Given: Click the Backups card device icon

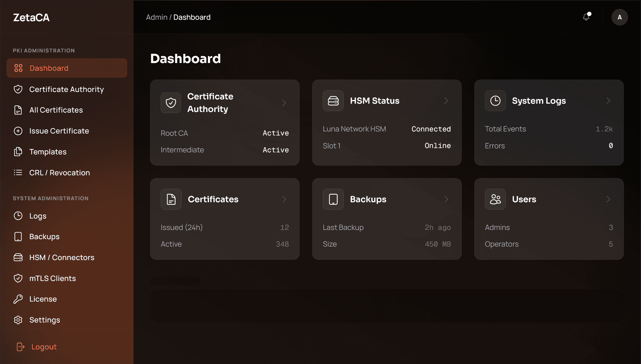Looking at the screenshot, I should pos(333,199).
